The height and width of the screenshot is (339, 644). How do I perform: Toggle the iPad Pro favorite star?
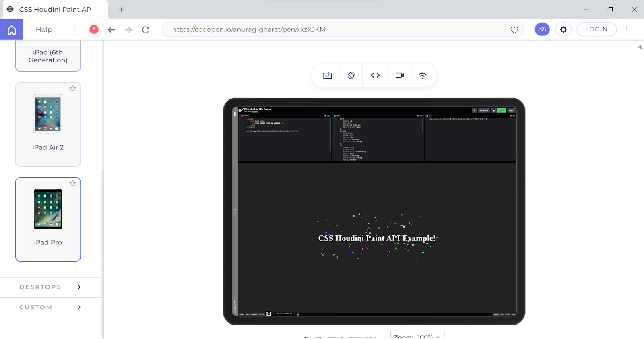click(72, 184)
